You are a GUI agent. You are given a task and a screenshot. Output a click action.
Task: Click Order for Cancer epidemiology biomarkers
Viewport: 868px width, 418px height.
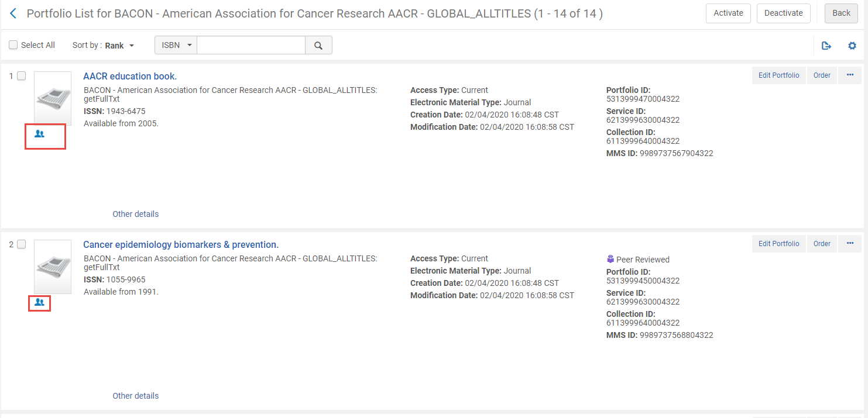point(822,244)
